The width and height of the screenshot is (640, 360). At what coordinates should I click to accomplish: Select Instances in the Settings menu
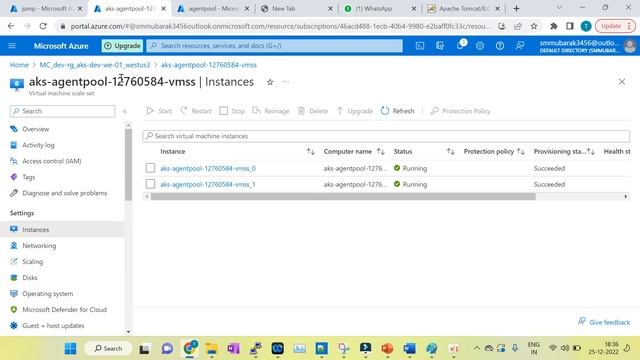click(36, 229)
